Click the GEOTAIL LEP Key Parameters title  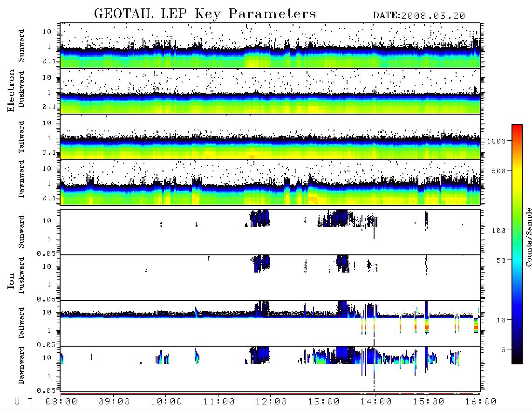(205, 14)
